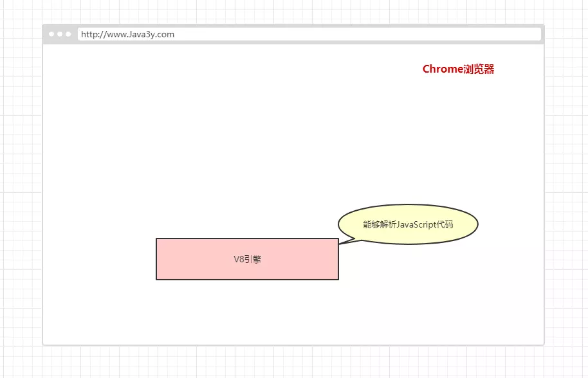Click the middle window dot in mockup
The image size is (588, 378).
60,34
